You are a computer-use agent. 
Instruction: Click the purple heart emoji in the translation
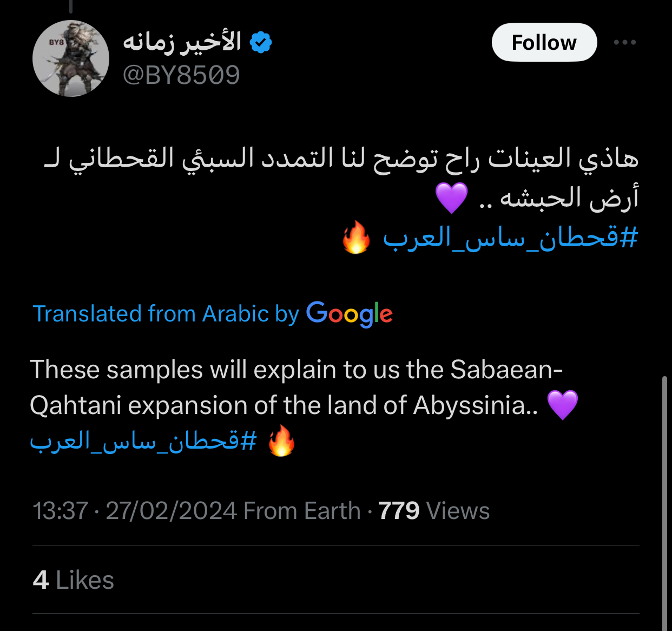[563, 405]
